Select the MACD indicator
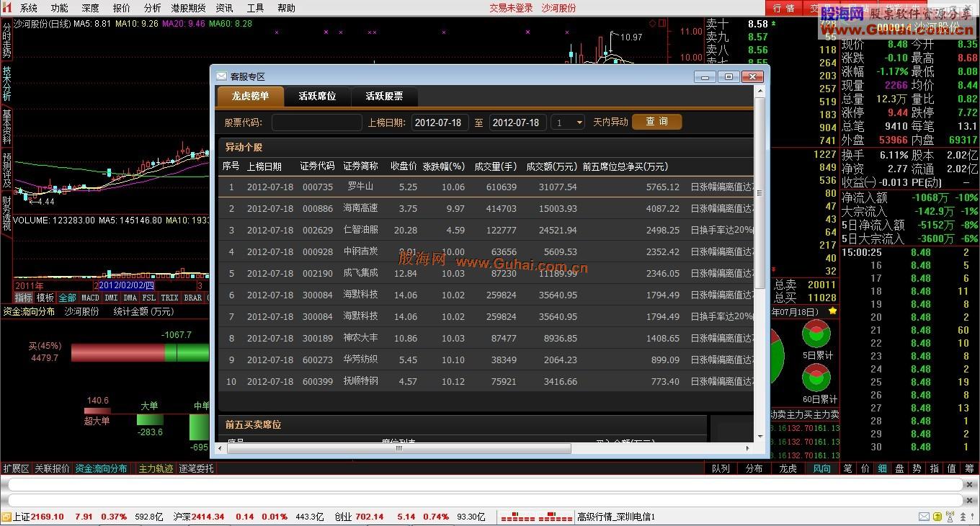Screen dimensions: 980x526 pyautogui.click(x=90, y=298)
